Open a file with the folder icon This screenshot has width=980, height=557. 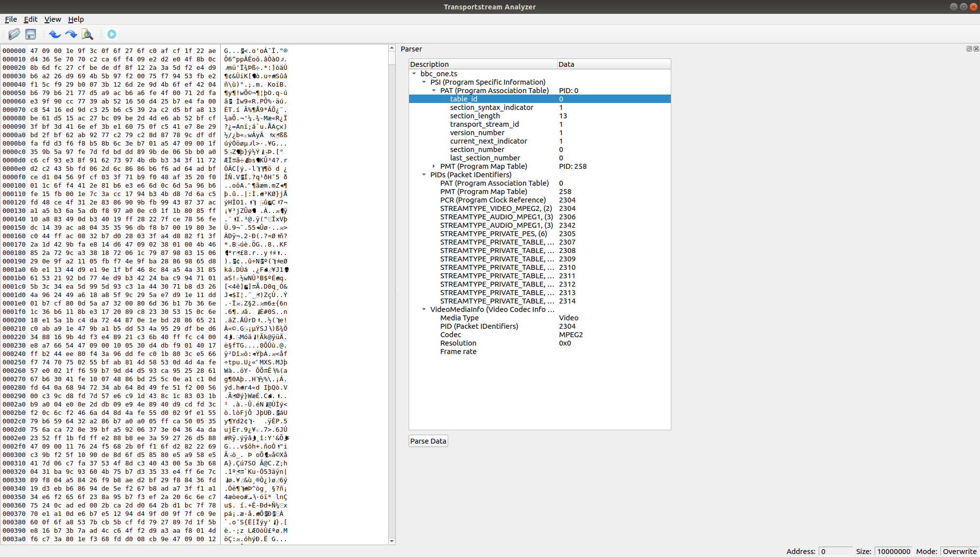tap(14, 34)
